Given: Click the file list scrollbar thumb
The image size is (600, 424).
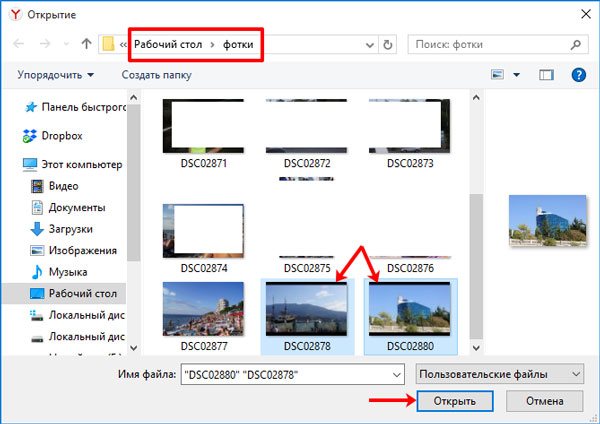Looking at the screenshot, I should 476,266.
